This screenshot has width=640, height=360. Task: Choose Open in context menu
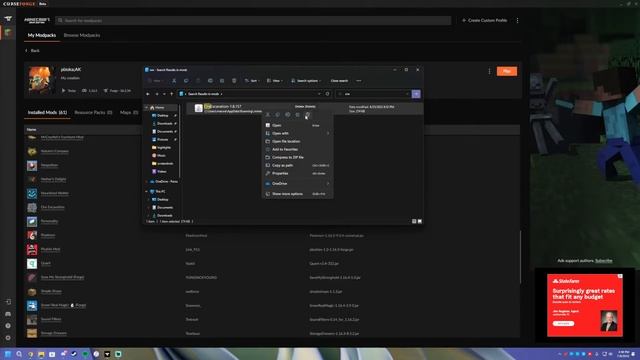point(297,125)
